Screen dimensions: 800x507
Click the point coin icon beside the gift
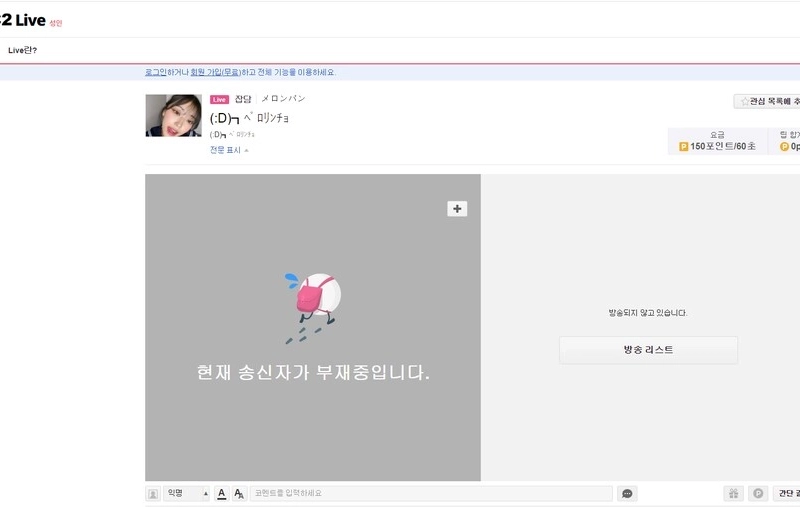coord(759,493)
